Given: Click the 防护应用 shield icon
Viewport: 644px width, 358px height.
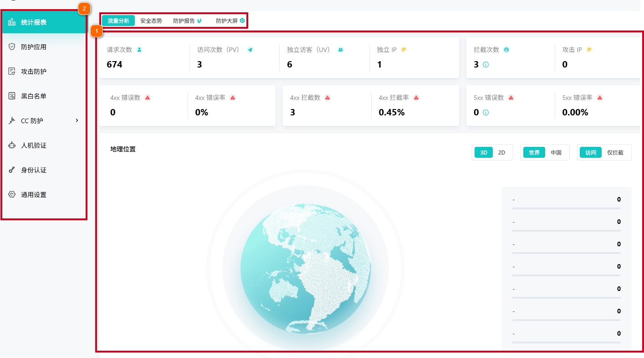Looking at the screenshot, I should (12, 47).
